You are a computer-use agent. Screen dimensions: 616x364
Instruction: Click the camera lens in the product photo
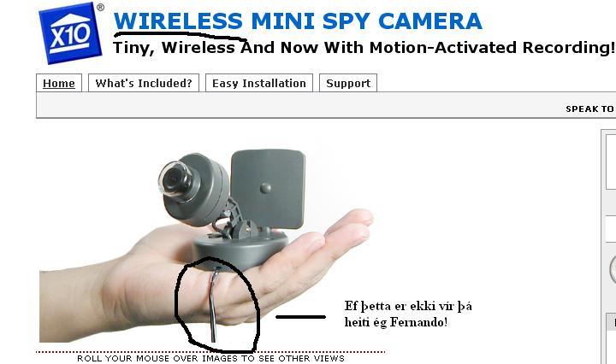pos(175,181)
